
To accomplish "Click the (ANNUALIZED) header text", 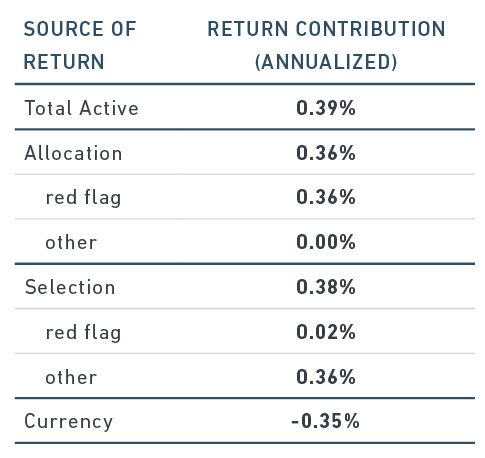I will (326, 62).
